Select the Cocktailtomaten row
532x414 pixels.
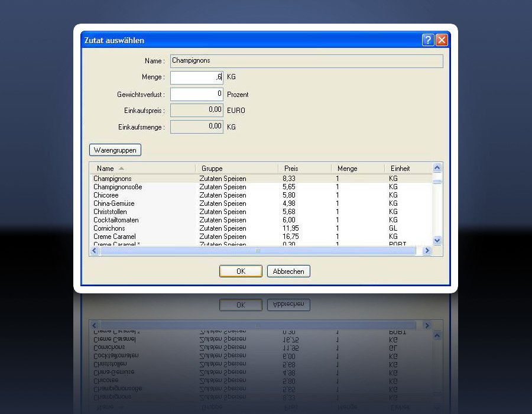[x=261, y=220]
